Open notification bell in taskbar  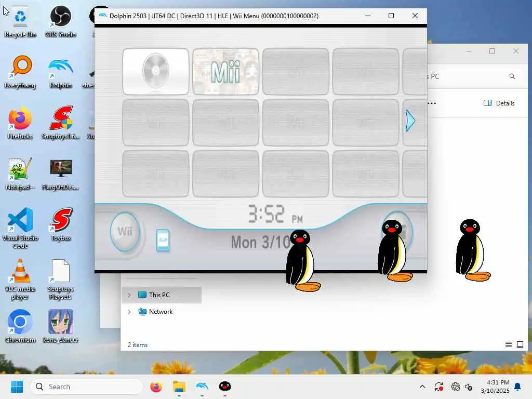[x=517, y=387]
